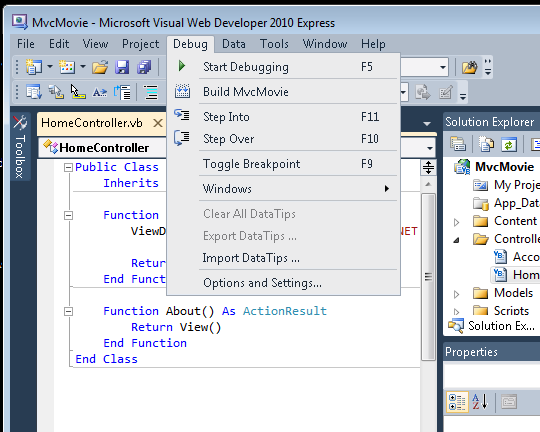The height and width of the screenshot is (432, 540).
Task: Choose Start Debugging from the Debug menu
Action: pos(283,67)
